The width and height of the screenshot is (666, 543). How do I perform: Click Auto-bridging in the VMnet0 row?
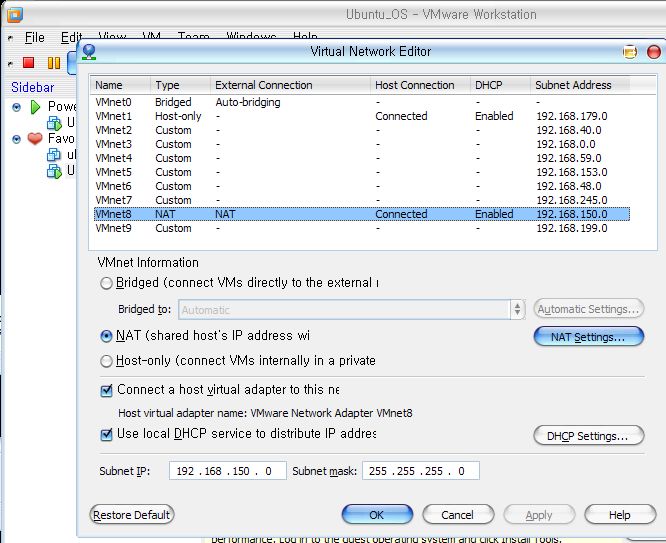(248, 102)
